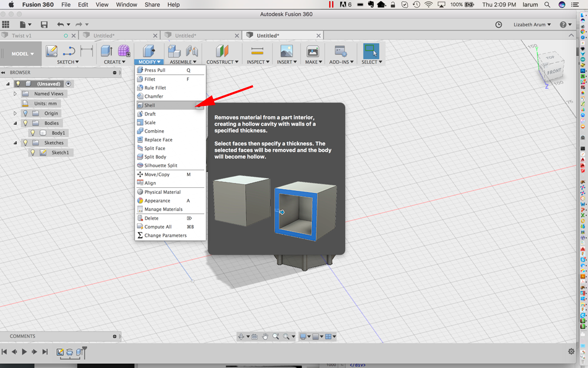Screen dimensions: 588x368
Task: Click the Play button in the timeline
Action: [24, 352]
